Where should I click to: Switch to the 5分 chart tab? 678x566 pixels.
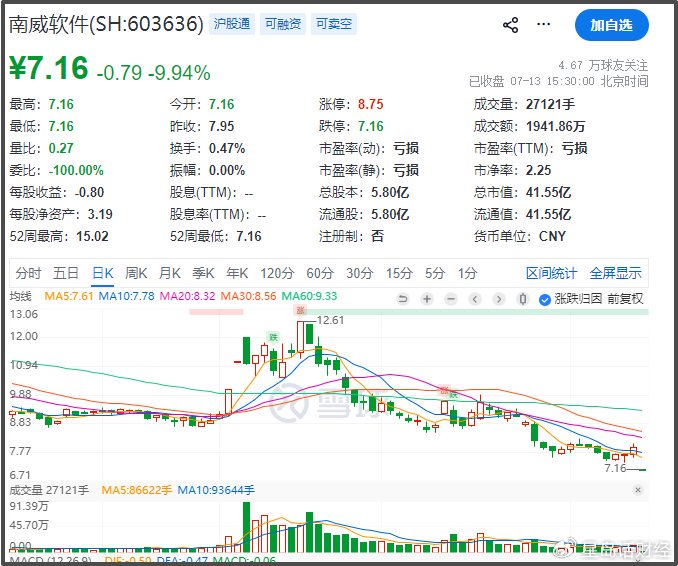(435, 273)
